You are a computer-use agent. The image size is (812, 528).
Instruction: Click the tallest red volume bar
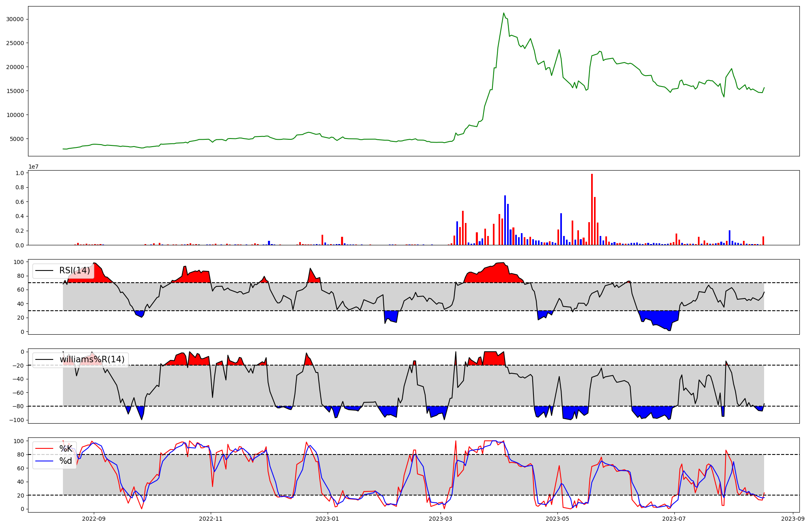tap(592, 209)
